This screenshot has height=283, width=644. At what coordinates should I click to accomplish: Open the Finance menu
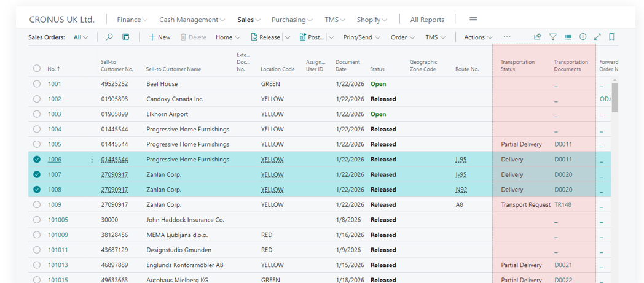[x=132, y=20]
